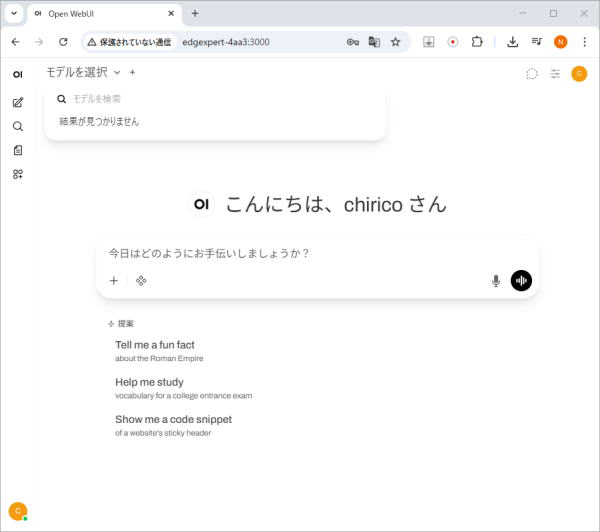Start voice mode with the black waveform button
This screenshot has height=532, width=600.
tap(521, 281)
